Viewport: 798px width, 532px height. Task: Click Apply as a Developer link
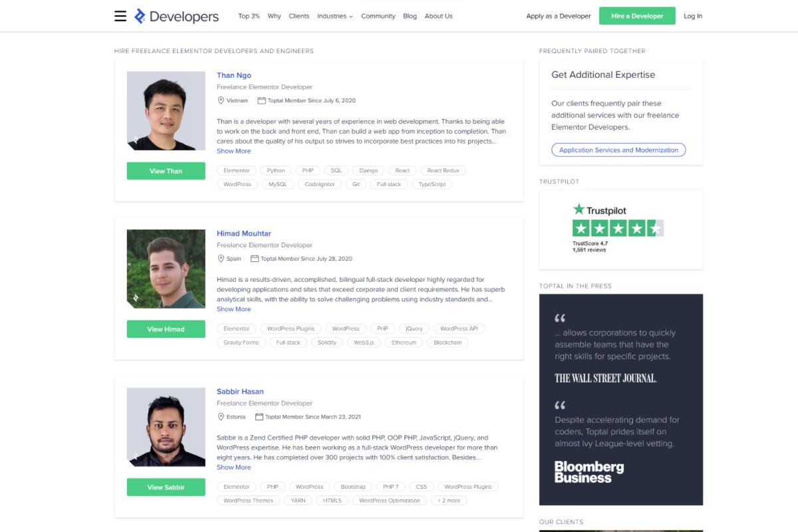coord(559,16)
